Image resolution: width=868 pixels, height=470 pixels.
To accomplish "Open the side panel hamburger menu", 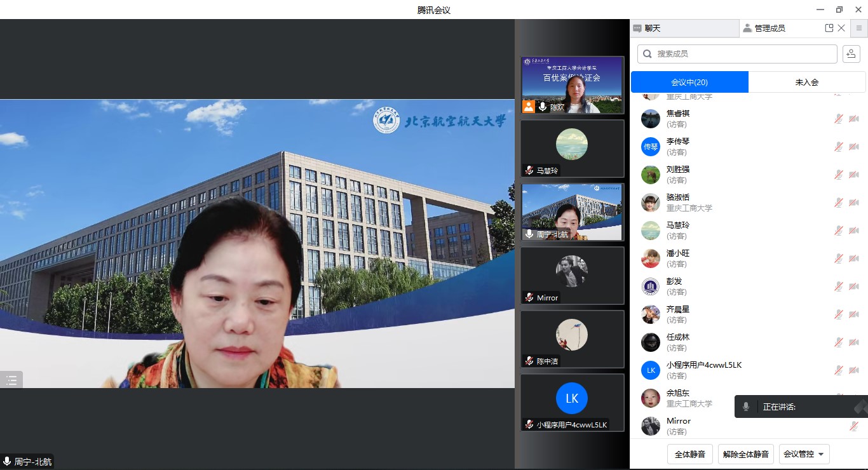I will (859, 28).
